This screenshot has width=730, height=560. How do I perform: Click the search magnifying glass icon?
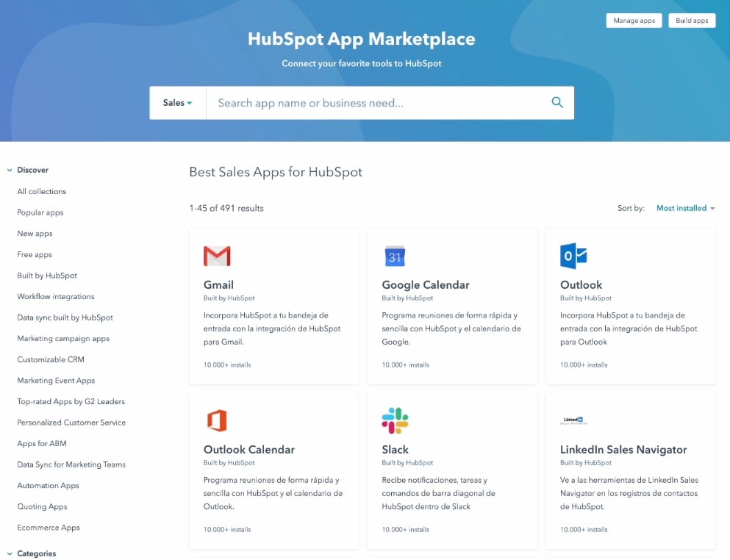point(557,103)
